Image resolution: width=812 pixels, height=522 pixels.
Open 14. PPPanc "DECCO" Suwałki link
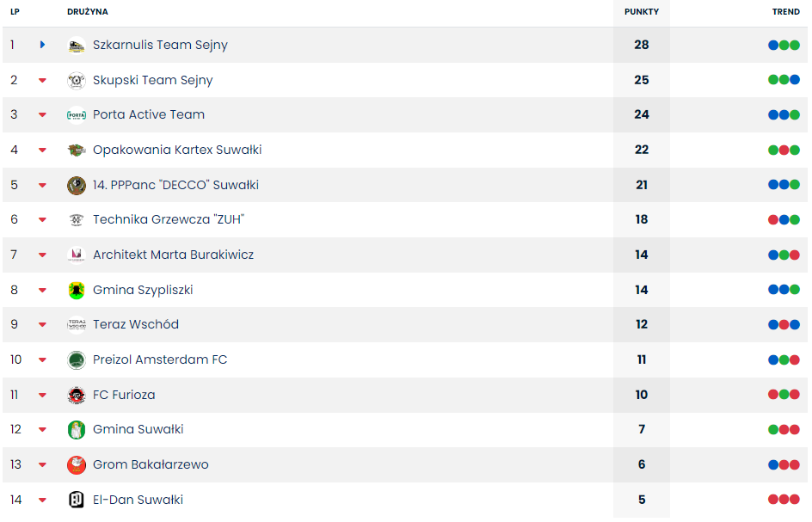(175, 185)
